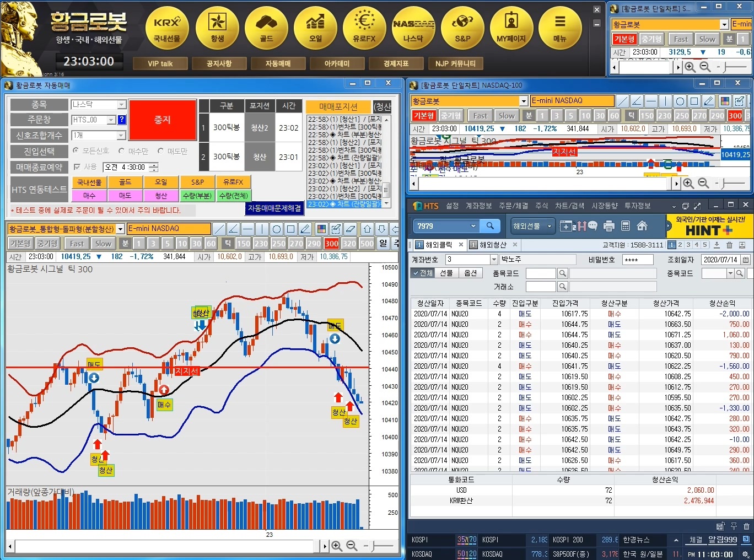Select the 매수만 radio button
This screenshot has height=560, width=754.
click(x=121, y=150)
